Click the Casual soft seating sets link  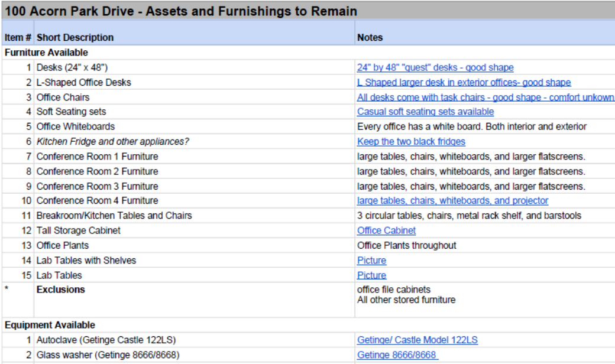(x=425, y=112)
